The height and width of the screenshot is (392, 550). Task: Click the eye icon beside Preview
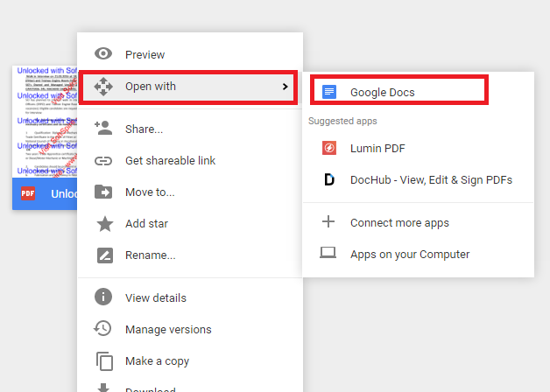103,53
